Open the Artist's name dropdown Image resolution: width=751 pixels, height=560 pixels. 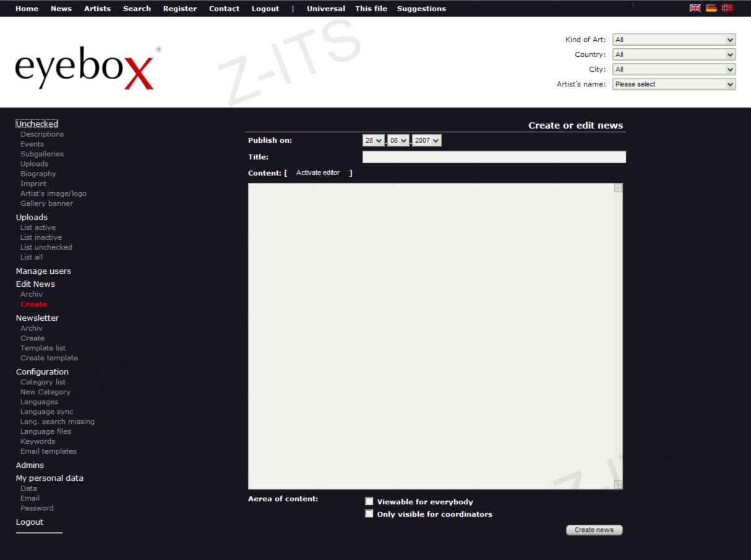click(x=674, y=84)
